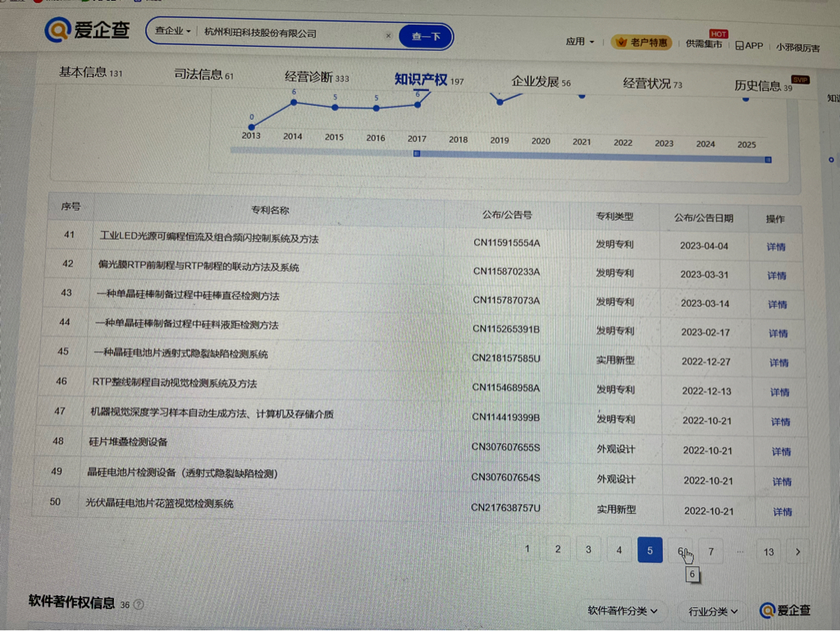Open 详情 for patent CN217638757U

pyautogui.click(x=783, y=512)
